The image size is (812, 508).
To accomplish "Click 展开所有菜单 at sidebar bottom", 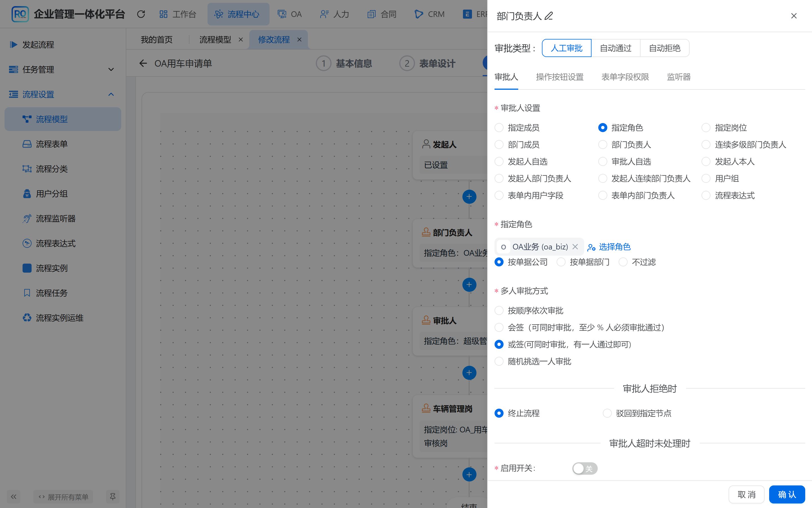I will pos(63,497).
